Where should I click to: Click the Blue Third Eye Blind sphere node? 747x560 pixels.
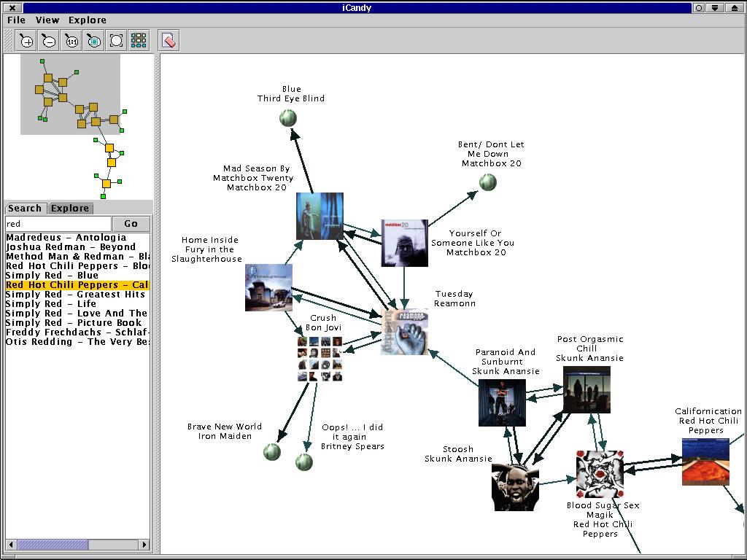coord(288,117)
